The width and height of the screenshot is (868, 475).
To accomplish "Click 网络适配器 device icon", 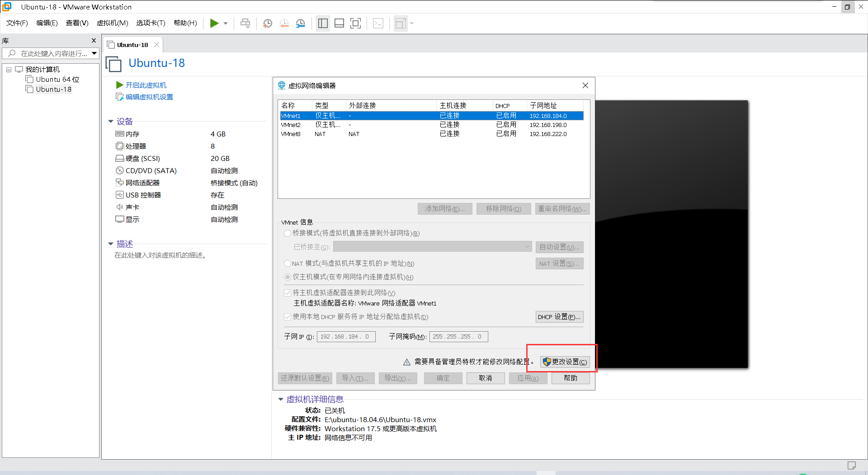I will tap(119, 183).
